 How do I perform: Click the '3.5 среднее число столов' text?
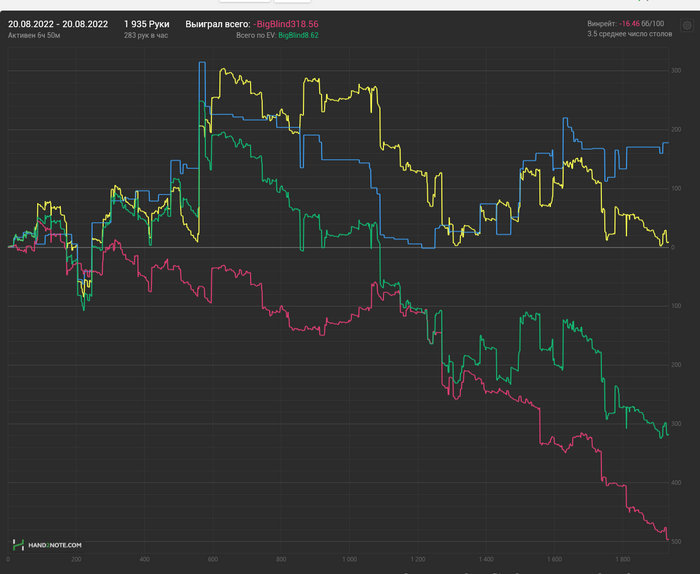tap(629, 34)
